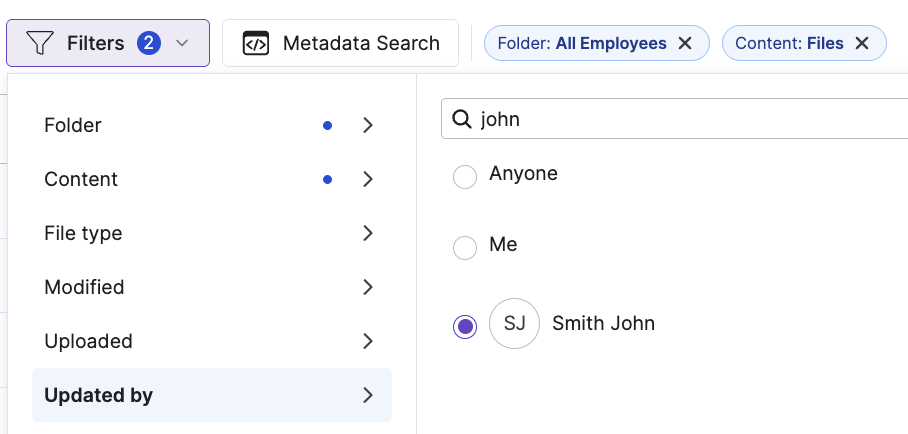Viewport: 908px width, 434px height.
Task: Expand the File type filter chevron
Action: pos(367,233)
